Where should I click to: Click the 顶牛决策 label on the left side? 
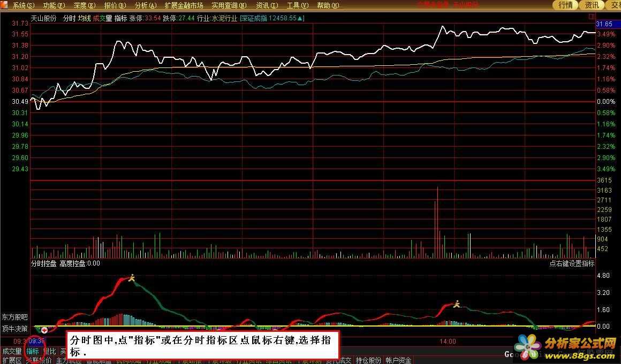pyautogui.click(x=14, y=329)
